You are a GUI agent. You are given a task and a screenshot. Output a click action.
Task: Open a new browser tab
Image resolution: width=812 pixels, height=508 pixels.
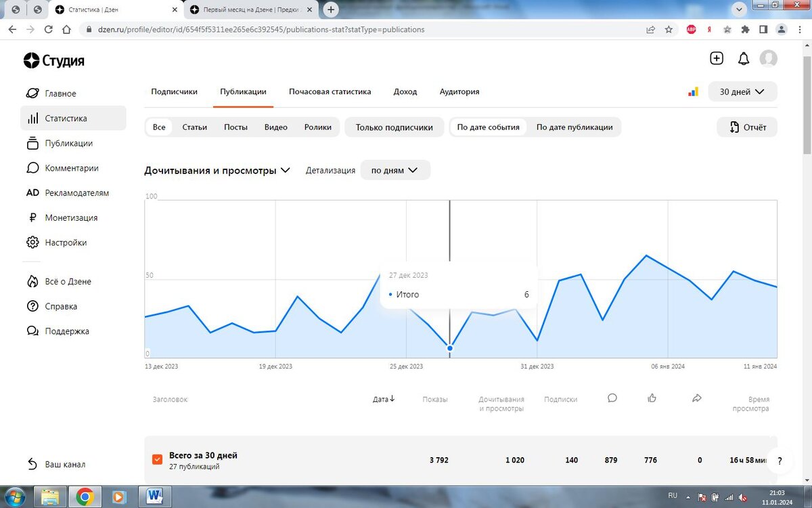click(x=331, y=9)
